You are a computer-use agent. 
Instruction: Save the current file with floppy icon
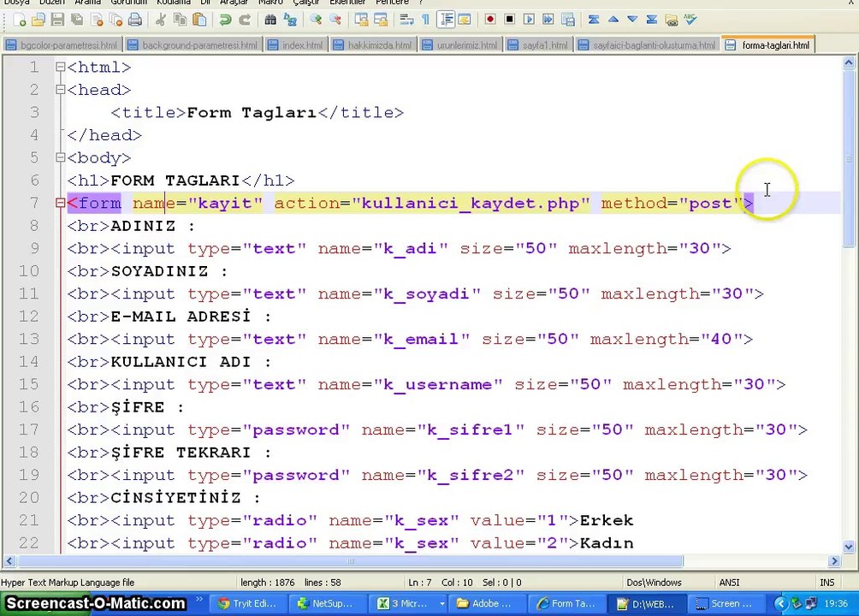click(57, 21)
